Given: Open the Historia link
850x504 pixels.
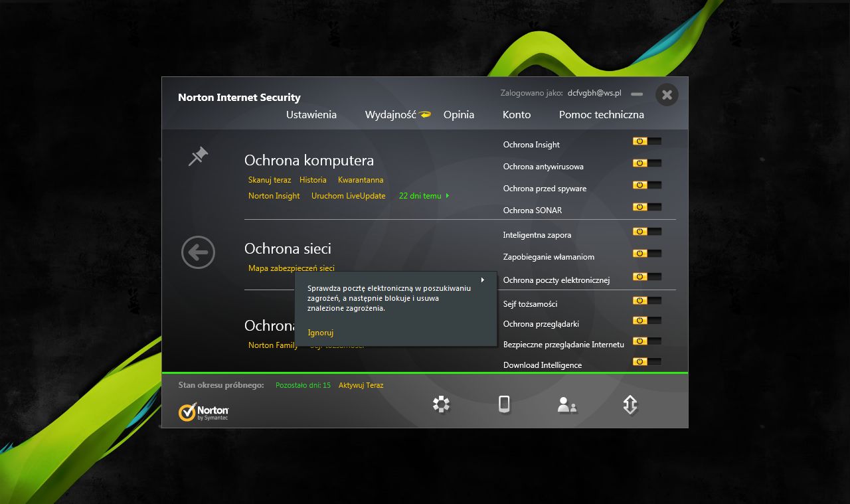Looking at the screenshot, I should click(313, 180).
